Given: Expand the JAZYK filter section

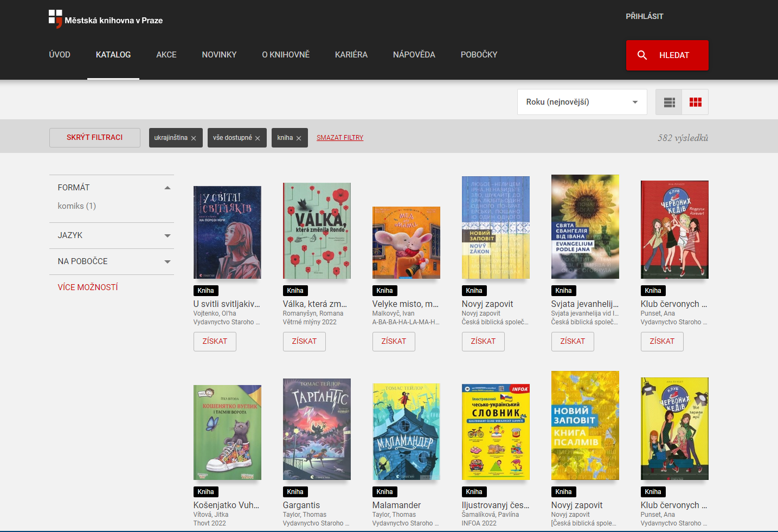Looking at the screenshot, I should click(112, 235).
